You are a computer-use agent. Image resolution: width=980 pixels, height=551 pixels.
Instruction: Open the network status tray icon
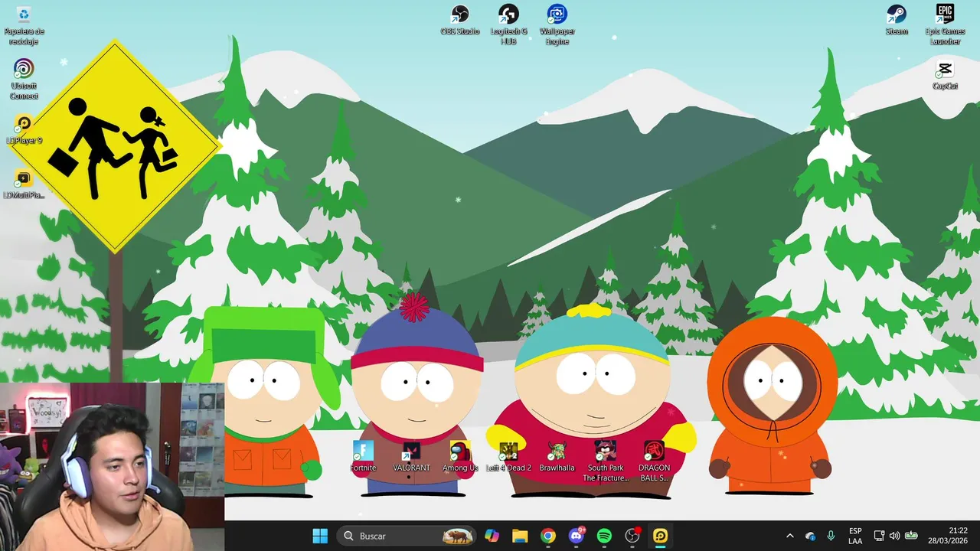coord(879,536)
